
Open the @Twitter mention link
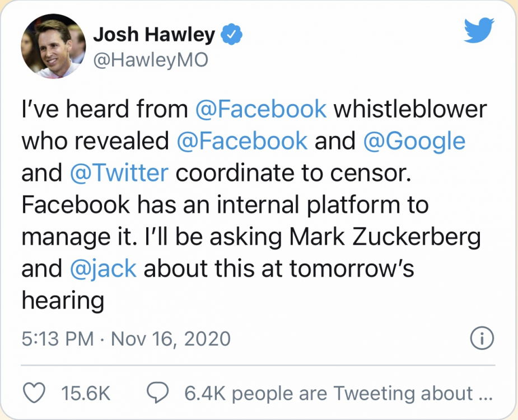point(119,173)
